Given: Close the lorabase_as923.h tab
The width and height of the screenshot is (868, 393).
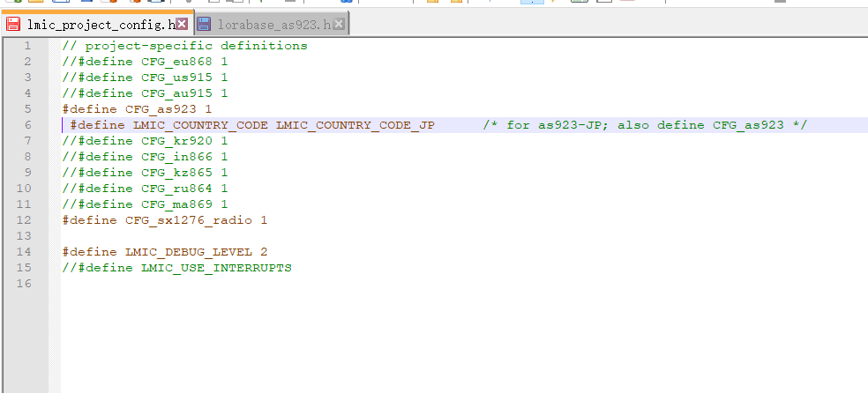Looking at the screenshot, I should [339, 24].
